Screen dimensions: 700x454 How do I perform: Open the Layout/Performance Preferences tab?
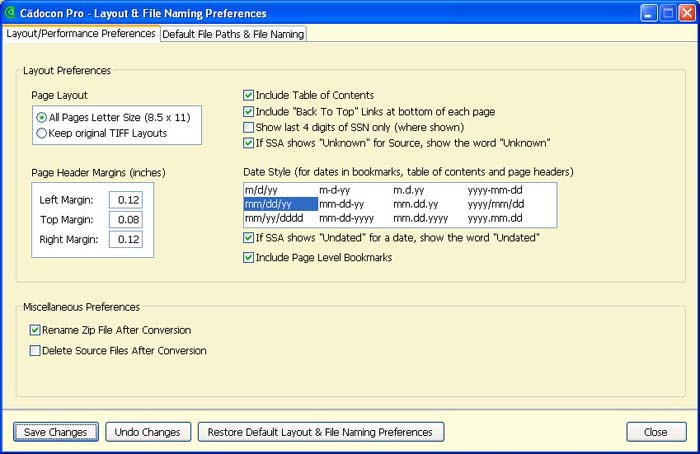(81, 33)
